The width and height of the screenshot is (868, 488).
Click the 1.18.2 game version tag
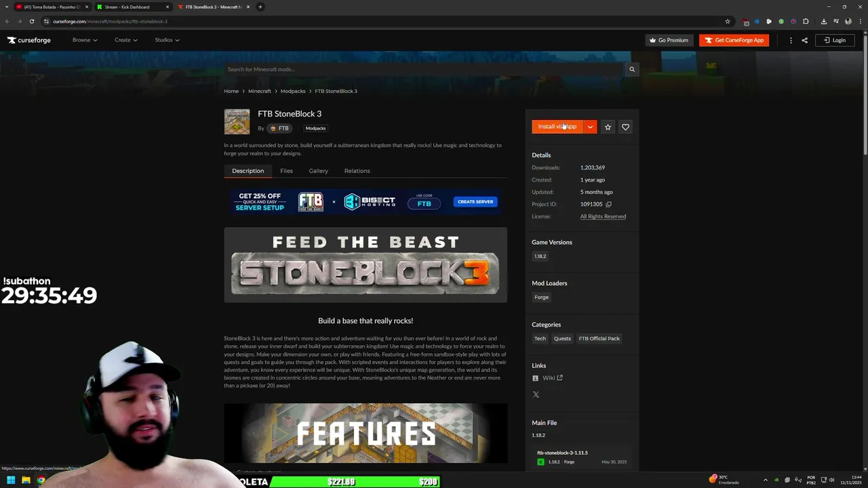[540, 256]
